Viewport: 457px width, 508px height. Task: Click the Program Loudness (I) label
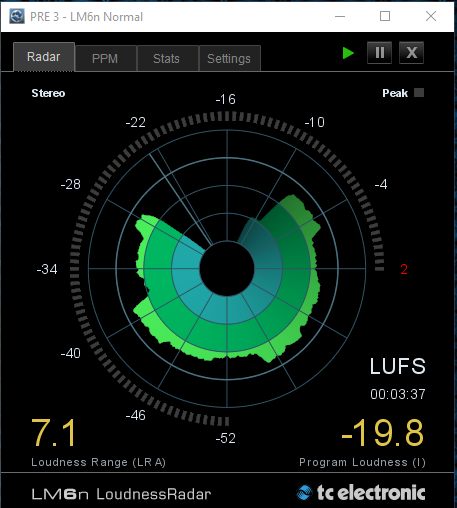[x=362, y=462]
